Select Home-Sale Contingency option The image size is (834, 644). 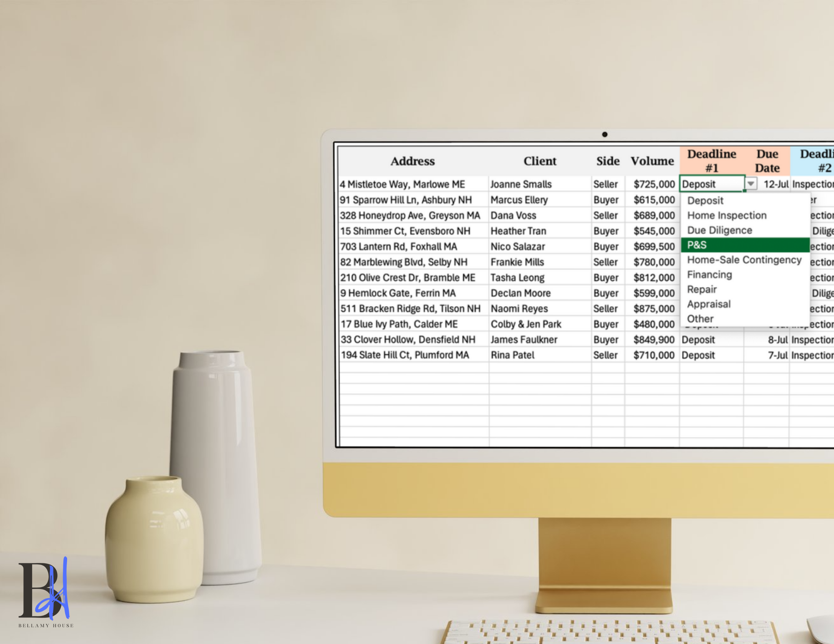[744, 260]
